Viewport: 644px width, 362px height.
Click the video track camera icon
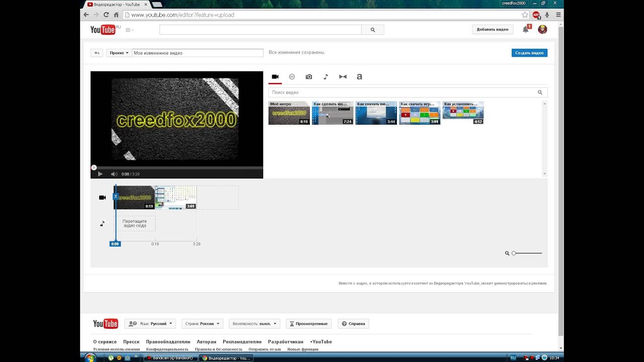(102, 198)
